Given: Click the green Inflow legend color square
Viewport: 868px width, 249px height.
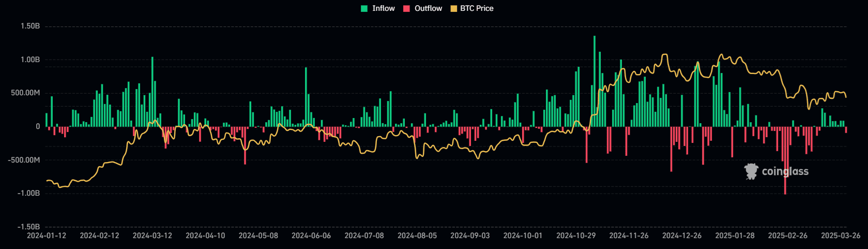Looking at the screenshot, I should click(x=364, y=9).
